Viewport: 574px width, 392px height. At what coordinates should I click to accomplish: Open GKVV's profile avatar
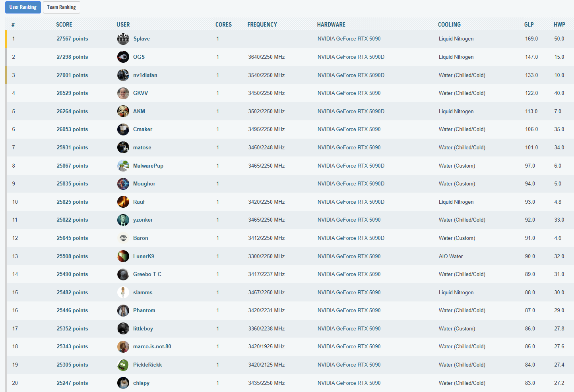[123, 93]
